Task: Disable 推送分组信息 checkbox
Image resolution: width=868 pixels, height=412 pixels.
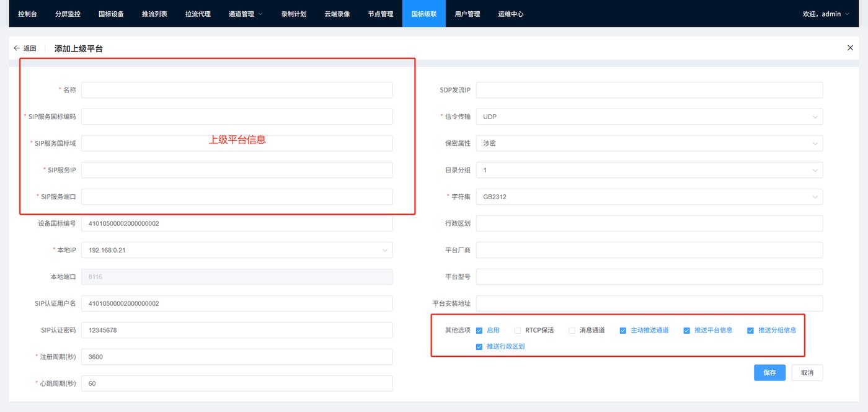Action: pos(751,331)
